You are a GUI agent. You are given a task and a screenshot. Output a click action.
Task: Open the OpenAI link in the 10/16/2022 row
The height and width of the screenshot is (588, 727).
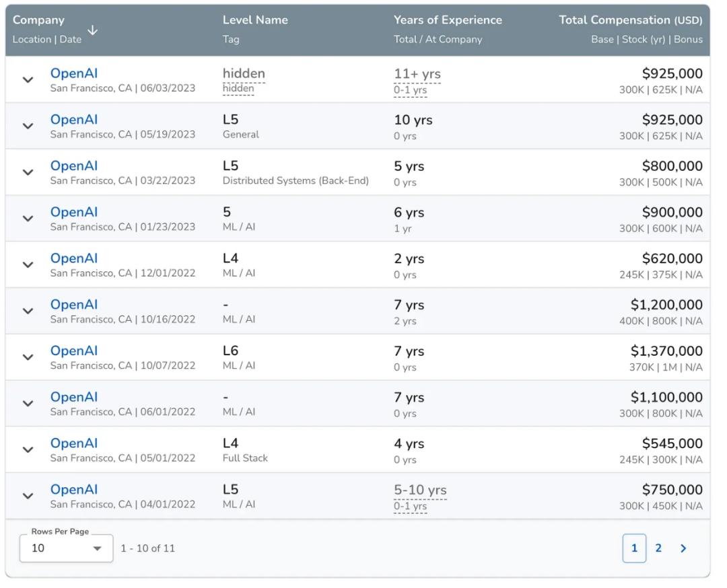74,305
